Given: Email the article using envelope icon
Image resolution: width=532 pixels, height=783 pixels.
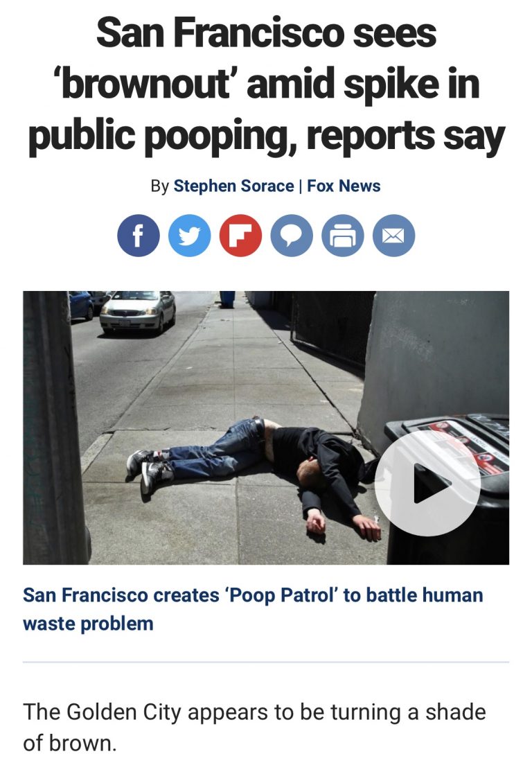Looking at the screenshot, I should point(394,236).
